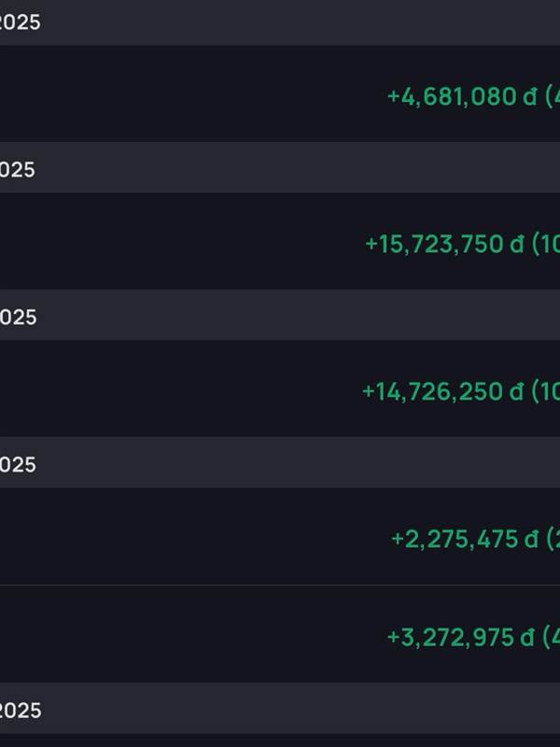
Task: Click percentage next to +14,726,250 đ
Action: tap(546, 391)
